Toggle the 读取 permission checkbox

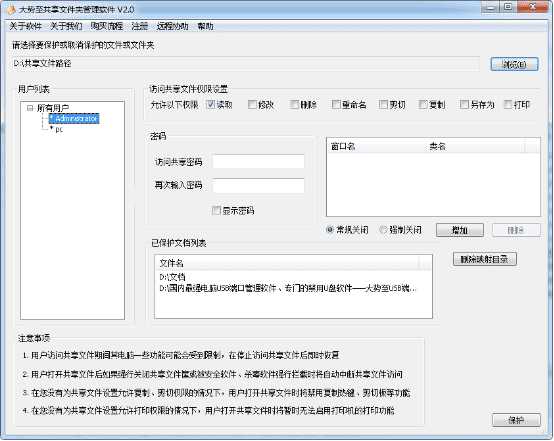pyautogui.click(x=211, y=104)
